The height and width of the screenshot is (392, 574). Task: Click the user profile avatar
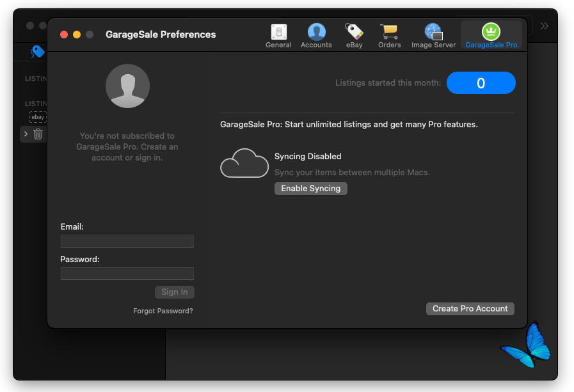coord(127,86)
